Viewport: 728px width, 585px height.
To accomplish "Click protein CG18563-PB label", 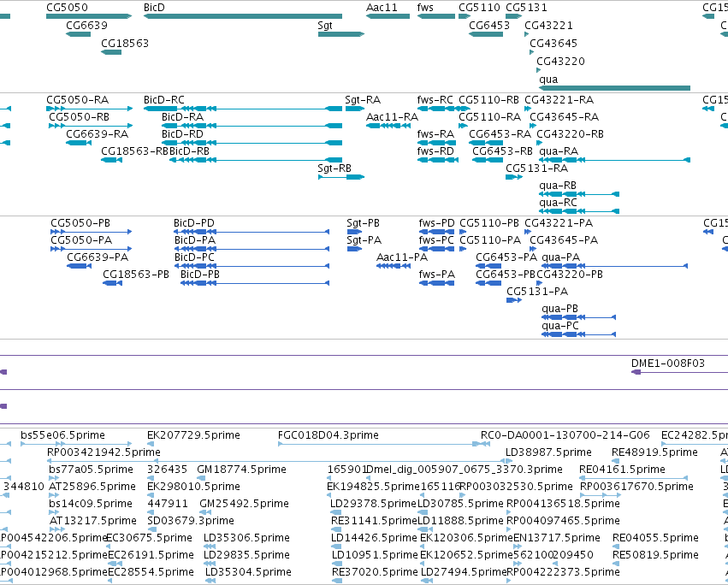I will (x=136, y=275).
